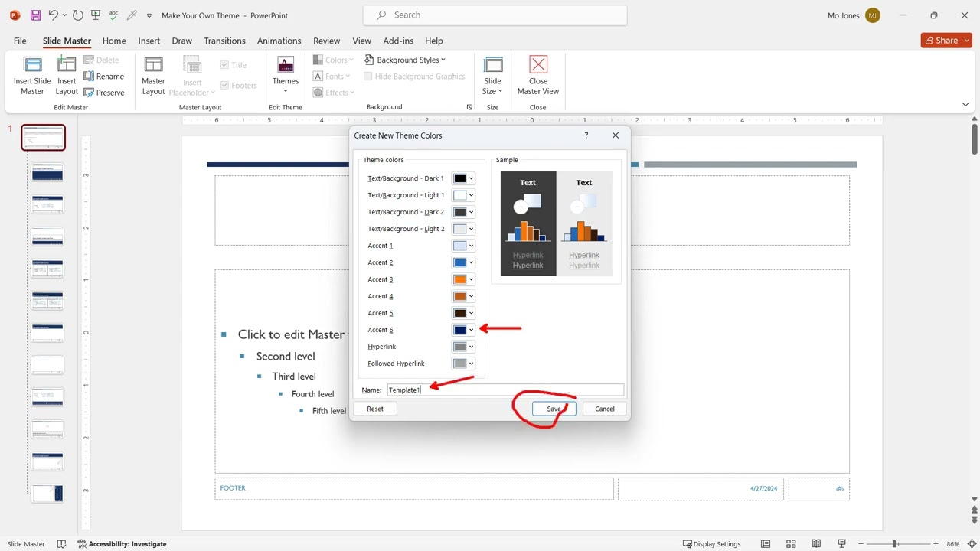The height and width of the screenshot is (551, 980).
Task: Click the zoom in plus icon
Action: point(937,544)
